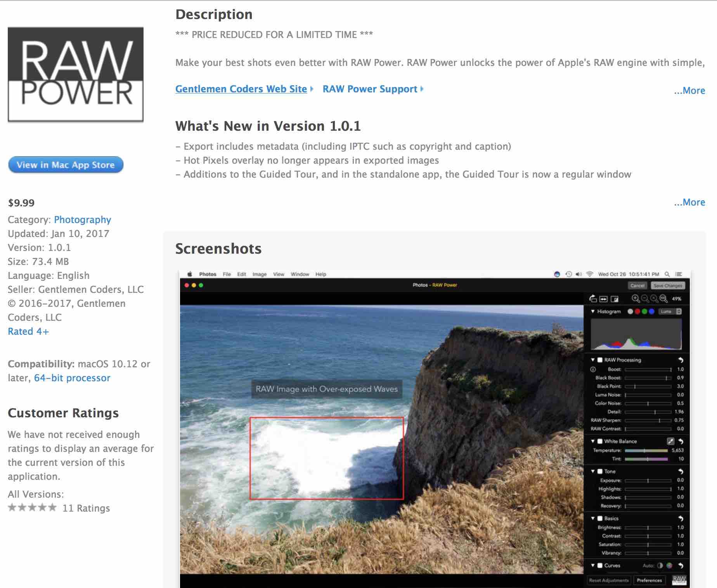This screenshot has height=588, width=717.
Task: Collapse the Curves section
Action: click(592, 565)
